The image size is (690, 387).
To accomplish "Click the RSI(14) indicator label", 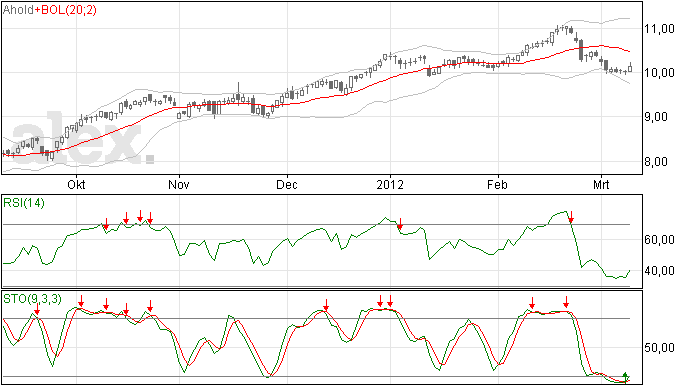I will tap(24, 203).
